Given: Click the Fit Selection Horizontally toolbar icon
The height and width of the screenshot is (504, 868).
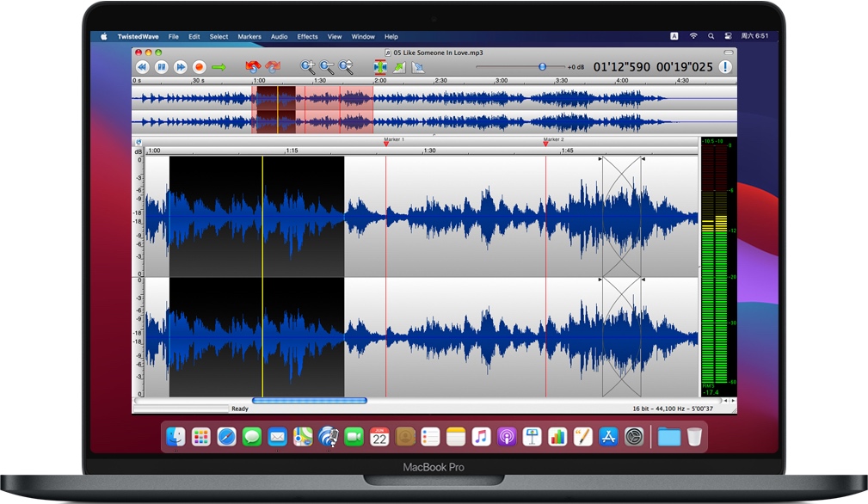Looking at the screenshot, I should (x=381, y=66).
